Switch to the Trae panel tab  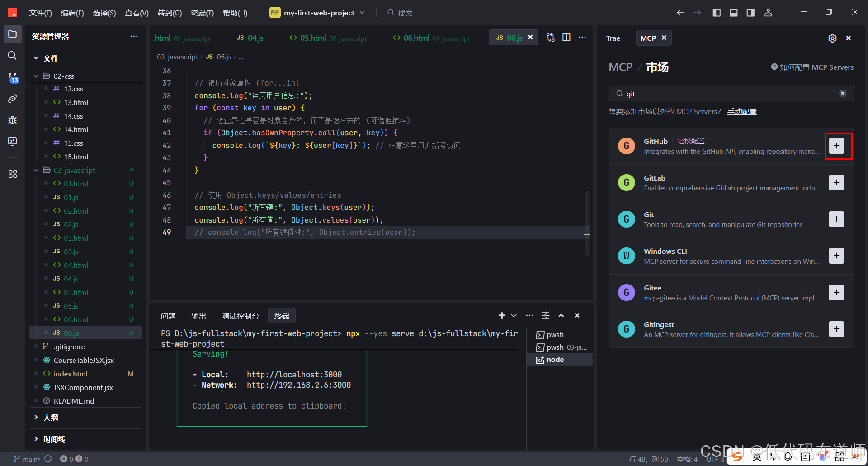[613, 38]
